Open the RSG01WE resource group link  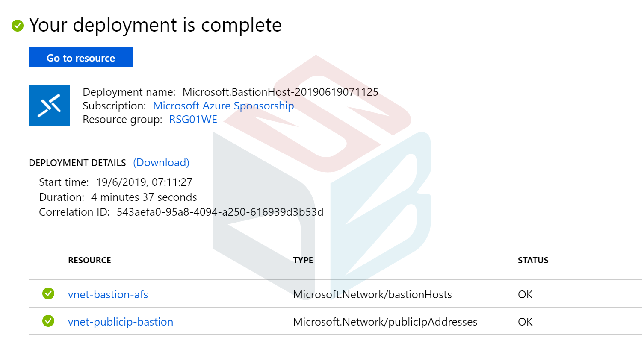click(193, 119)
